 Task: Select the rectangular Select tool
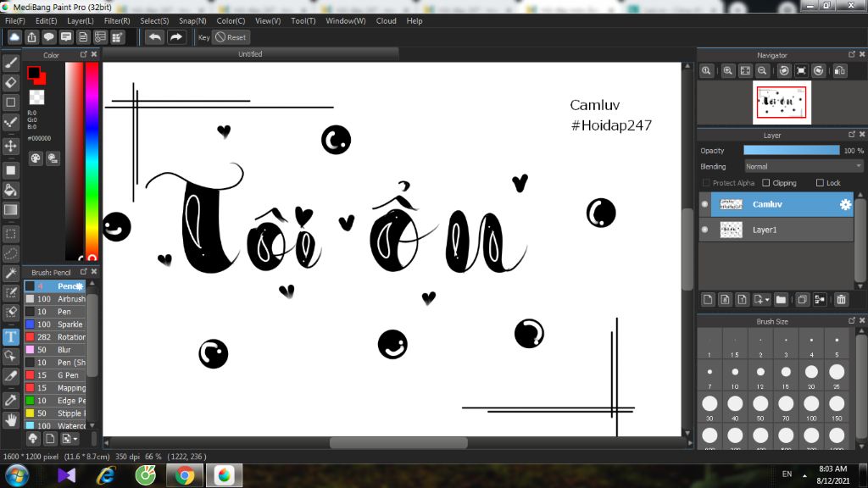(10, 234)
